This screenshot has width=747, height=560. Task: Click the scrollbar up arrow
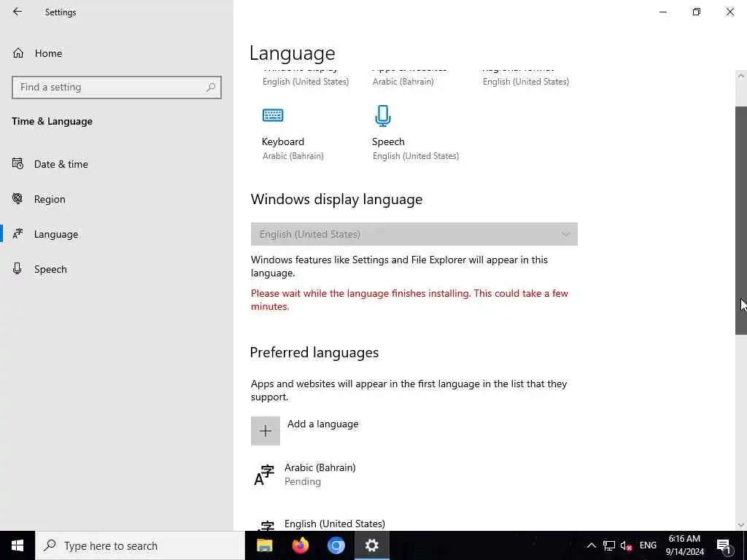(x=741, y=76)
